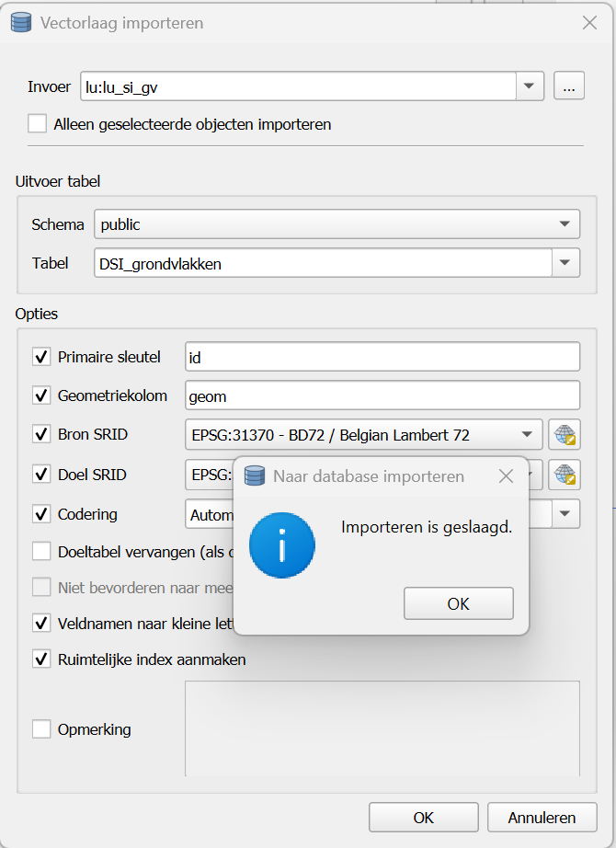
Task: Cancel the import with Annuleren
Action: (542, 817)
